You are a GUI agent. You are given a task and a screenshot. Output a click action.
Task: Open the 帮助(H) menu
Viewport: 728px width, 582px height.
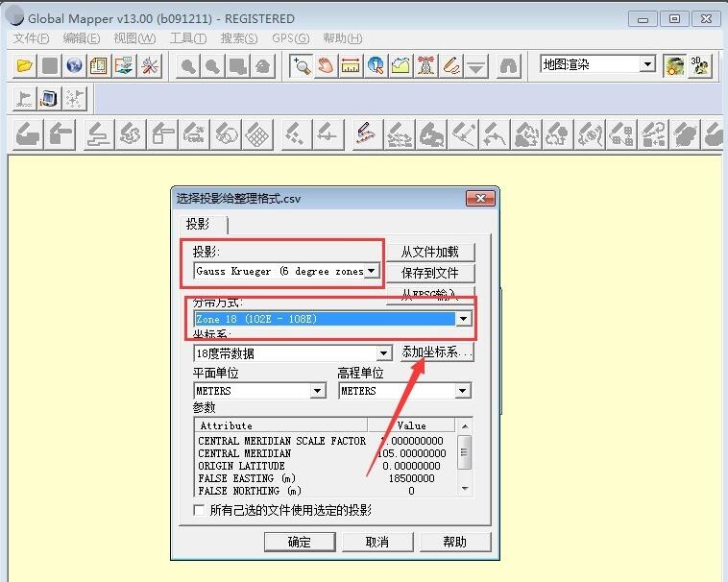click(x=343, y=38)
